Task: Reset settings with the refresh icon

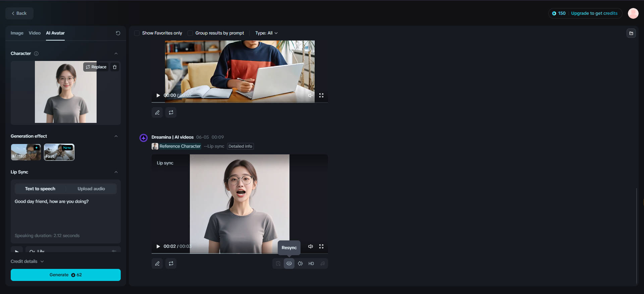Action: tap(118, 33)
